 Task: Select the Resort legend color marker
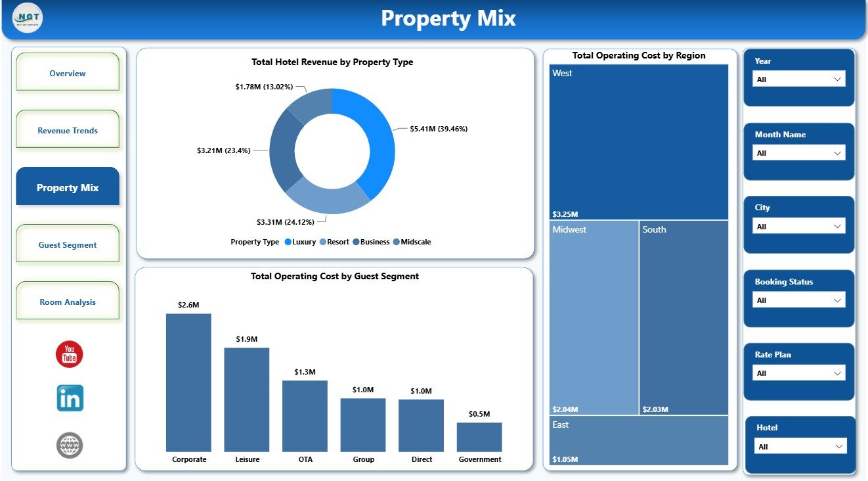coord(323,242)
